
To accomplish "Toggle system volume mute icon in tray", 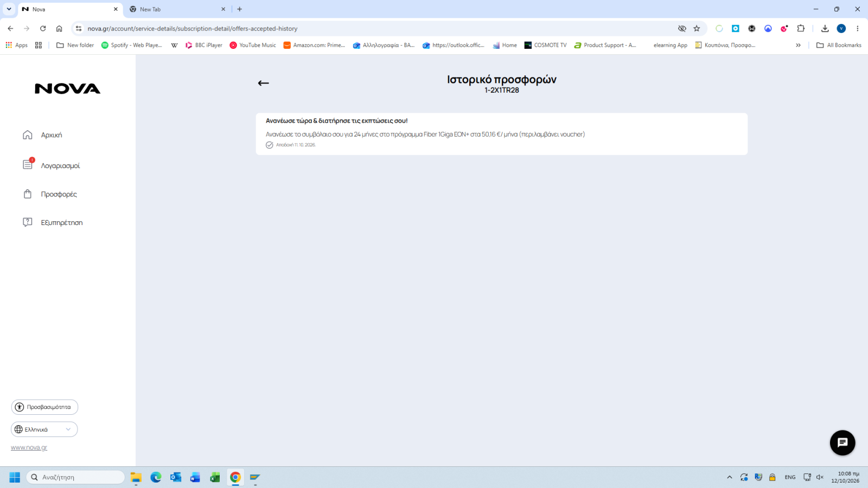I will (x=820, y=477).
